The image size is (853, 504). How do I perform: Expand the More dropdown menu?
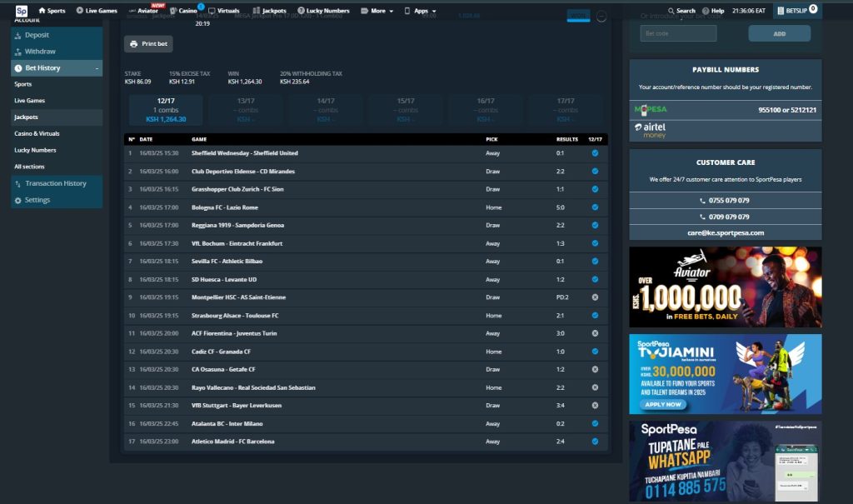point(377,10)
